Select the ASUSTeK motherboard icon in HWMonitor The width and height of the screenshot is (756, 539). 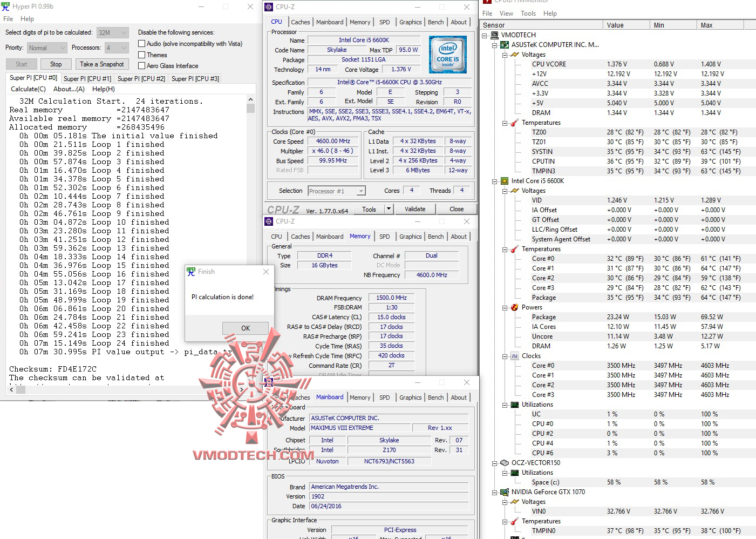[505, 45]
